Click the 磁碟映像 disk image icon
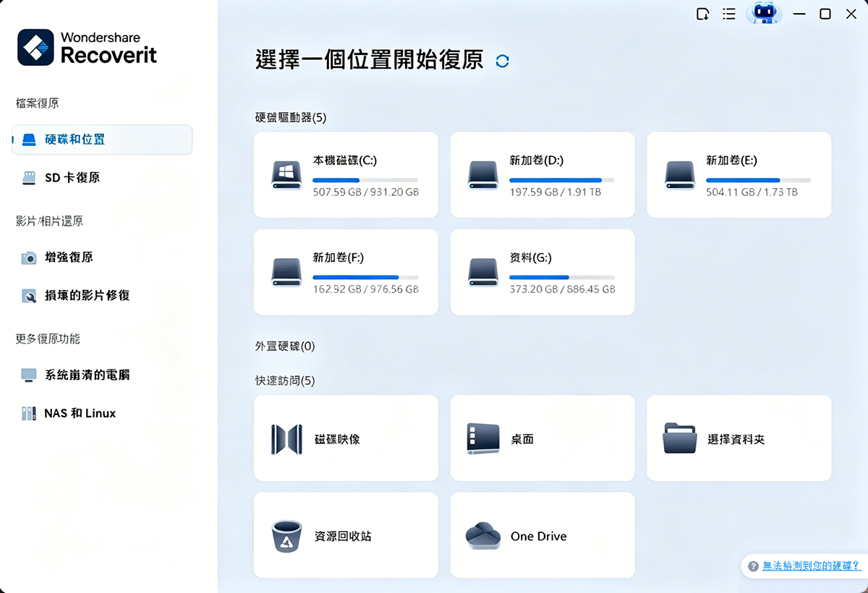This screenshot has height=593, width=868. click(x=286, y=439)
